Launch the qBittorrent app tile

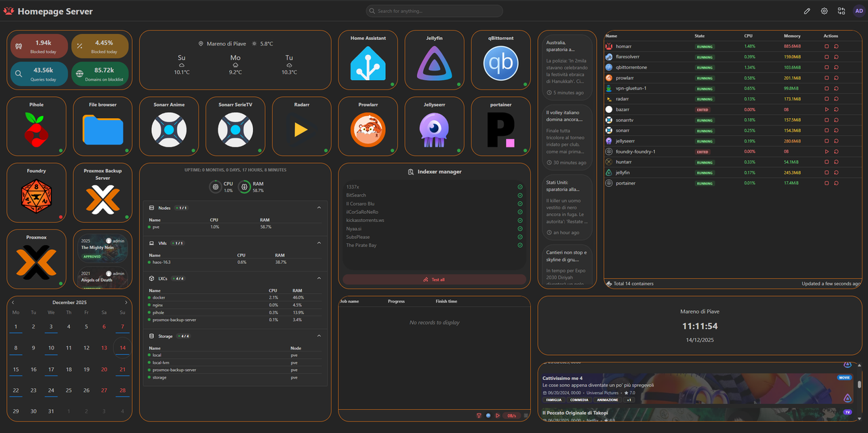(x=501, y=60)
